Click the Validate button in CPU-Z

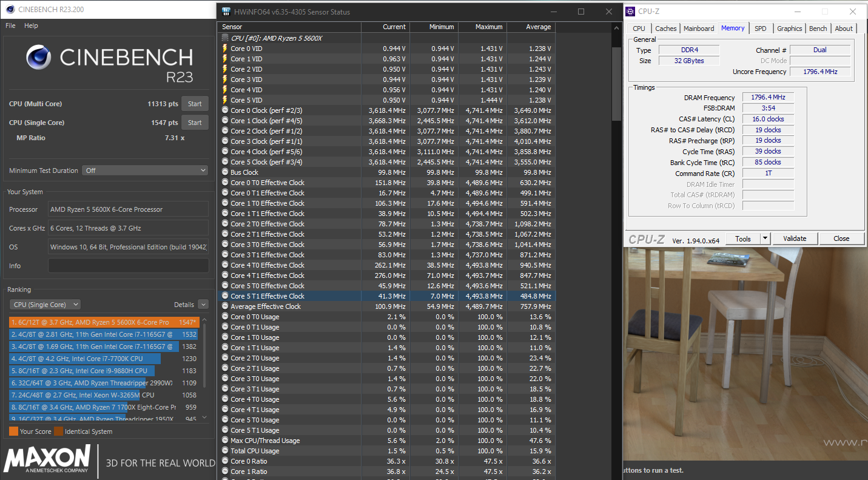pos(795,238)
